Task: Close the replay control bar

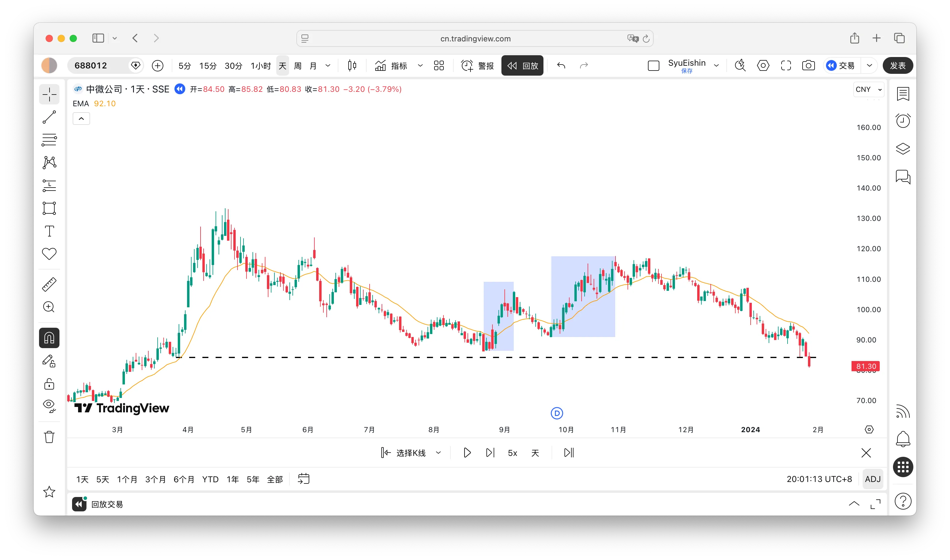Action: 866,453
